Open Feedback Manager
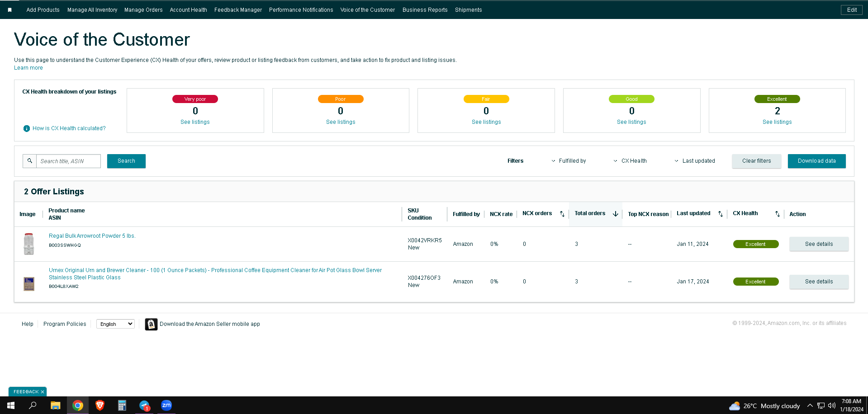Screen dimensions: 868x414 (238, 10)
